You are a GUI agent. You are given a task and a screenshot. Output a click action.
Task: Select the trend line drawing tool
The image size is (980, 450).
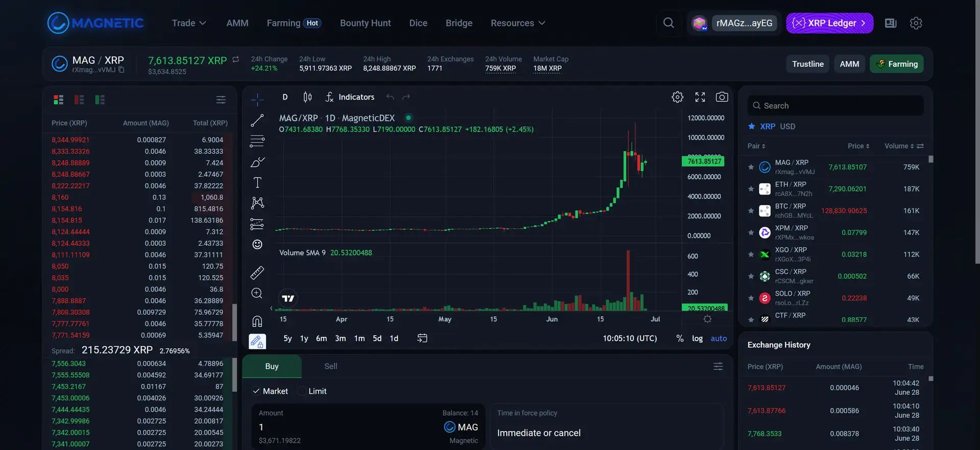click(x=257, y=121)
